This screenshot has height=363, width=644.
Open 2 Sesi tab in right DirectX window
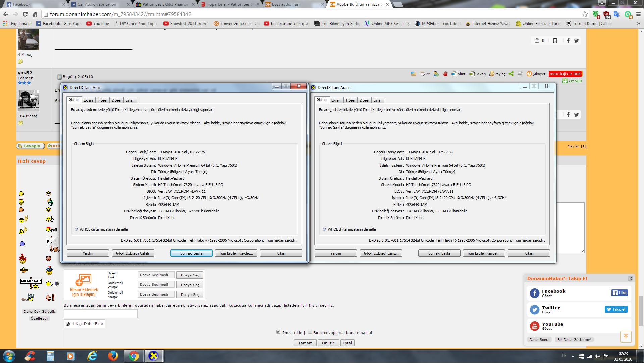(x=364, y=100)
